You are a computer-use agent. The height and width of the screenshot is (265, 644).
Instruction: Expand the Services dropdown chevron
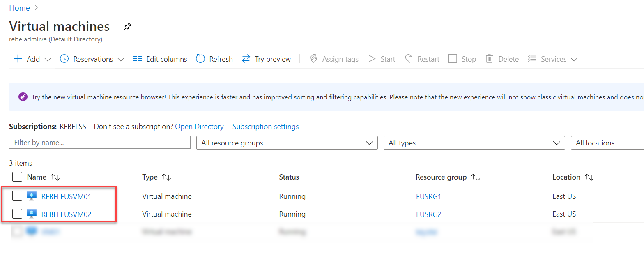[x=574, y=59]
